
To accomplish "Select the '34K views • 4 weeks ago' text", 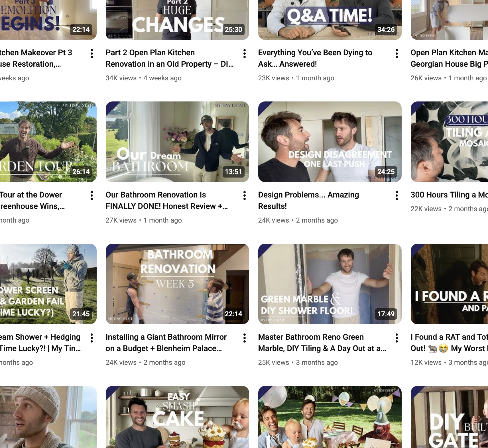I will [144, 78].
